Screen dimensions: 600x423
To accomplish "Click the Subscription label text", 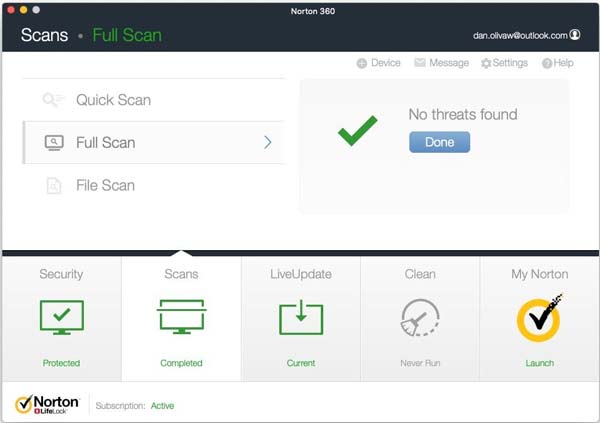I will point(121,406).
